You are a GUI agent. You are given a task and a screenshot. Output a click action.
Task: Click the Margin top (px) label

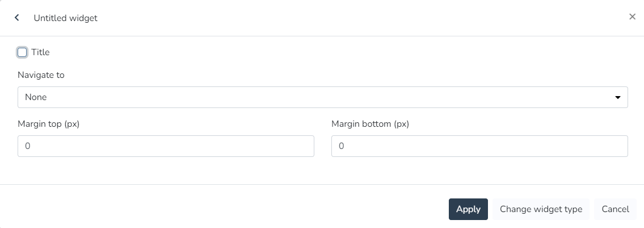tap(48, 124)
